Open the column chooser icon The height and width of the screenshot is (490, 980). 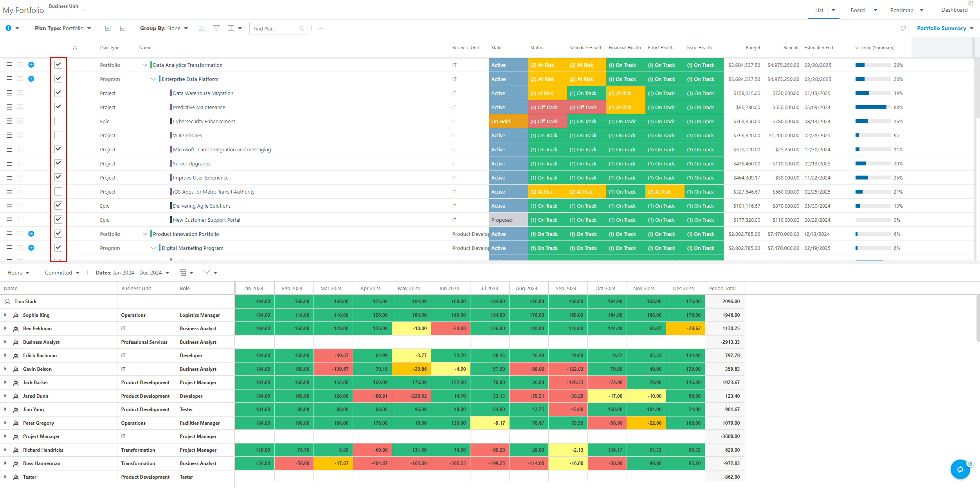pyautogui.click(x=202, y=28)
